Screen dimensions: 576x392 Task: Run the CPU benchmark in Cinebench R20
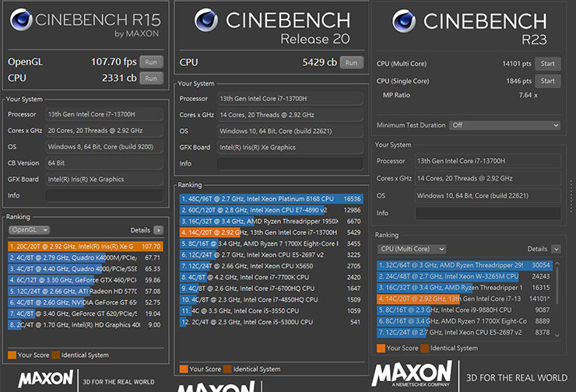pyautogui.click(x=352, y=62)
